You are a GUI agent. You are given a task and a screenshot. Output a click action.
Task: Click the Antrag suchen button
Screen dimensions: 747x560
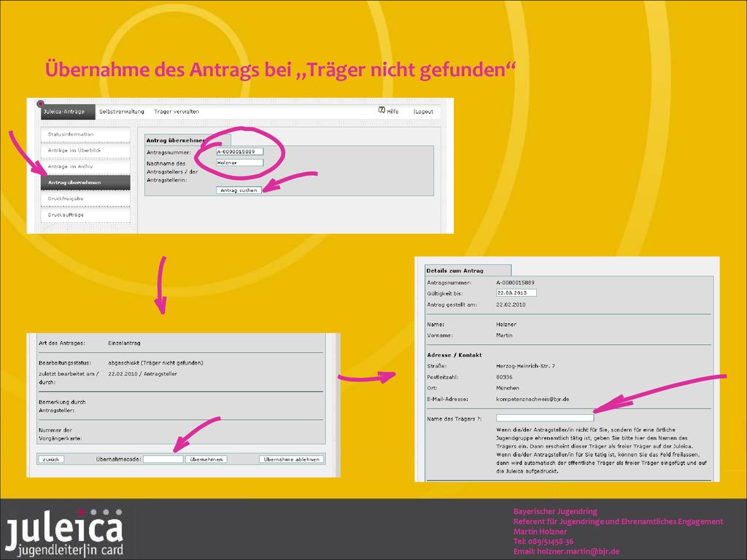tap(239, 190)
